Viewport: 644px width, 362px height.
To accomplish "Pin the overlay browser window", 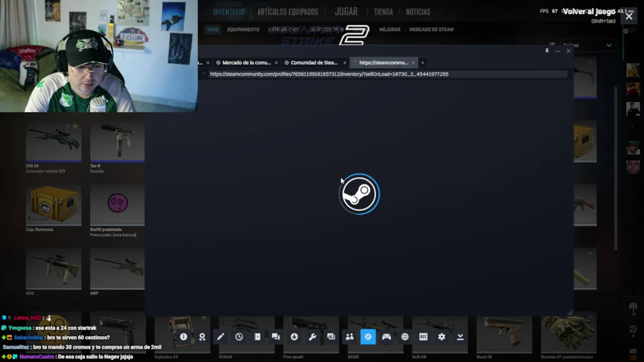I will pos(547,51).
